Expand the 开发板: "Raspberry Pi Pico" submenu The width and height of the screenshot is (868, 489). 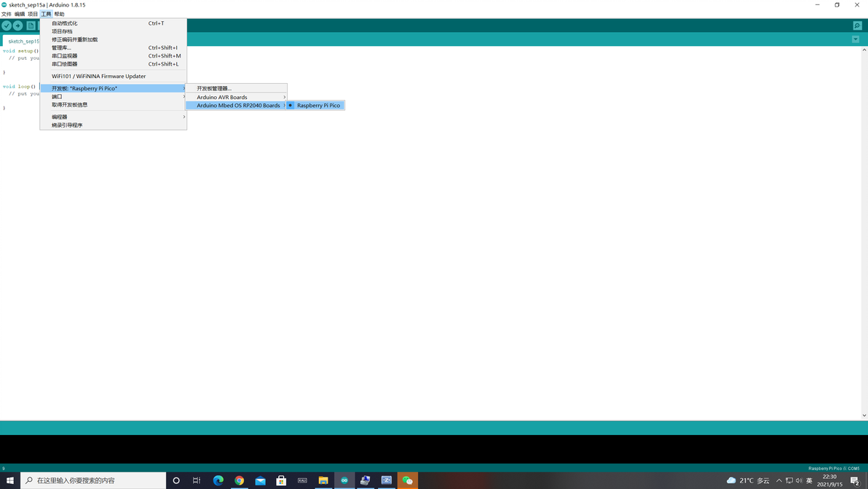coord(113,89)
